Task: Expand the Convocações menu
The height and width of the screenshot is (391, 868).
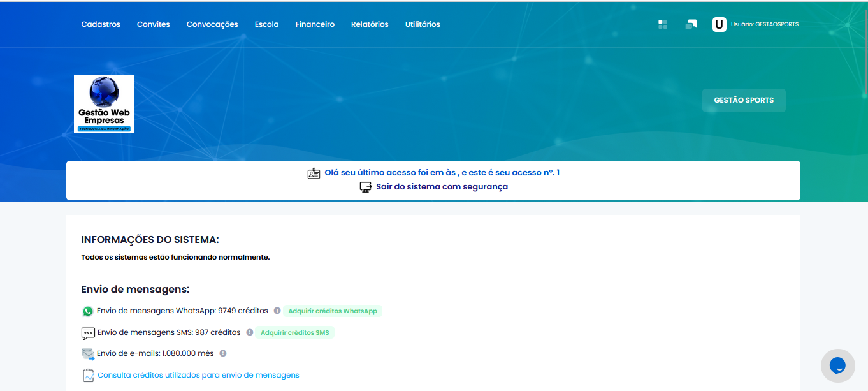Action: point(212,24)
